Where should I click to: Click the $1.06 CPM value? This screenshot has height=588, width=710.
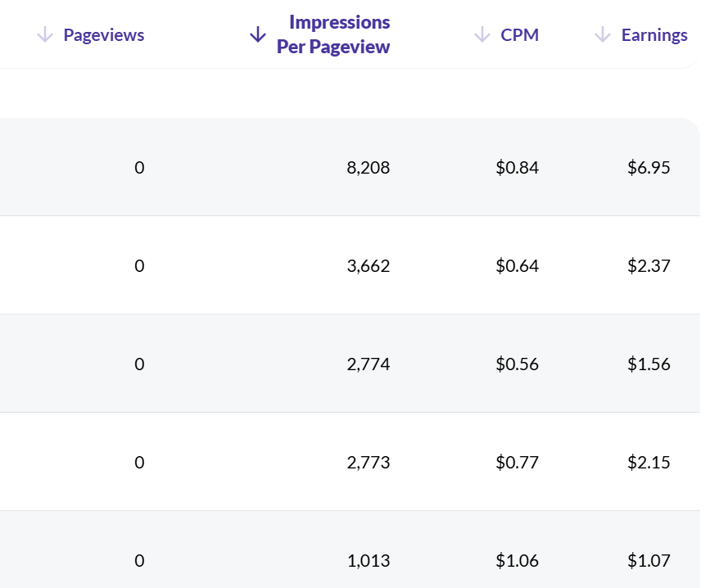point(517,561)
